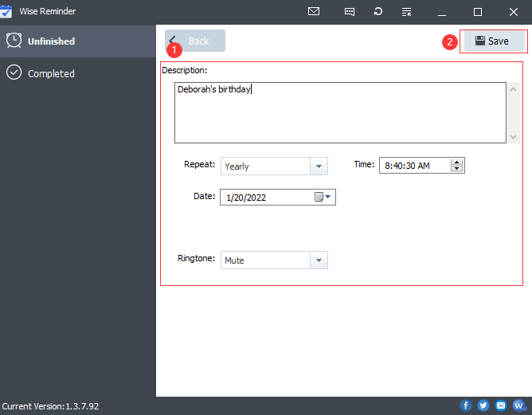
Task: Click the Unfinished alarm clock icon
Action: click(x=14, y=41)
